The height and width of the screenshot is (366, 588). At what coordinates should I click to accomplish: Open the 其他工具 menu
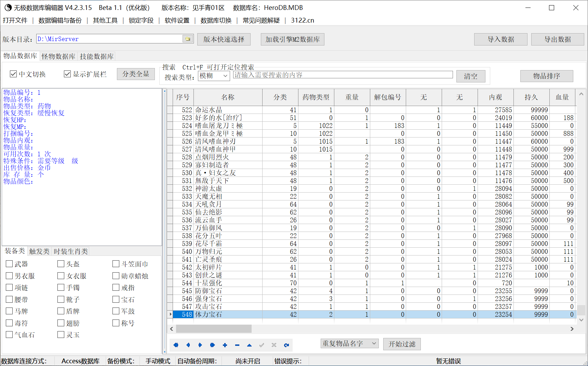105,21
